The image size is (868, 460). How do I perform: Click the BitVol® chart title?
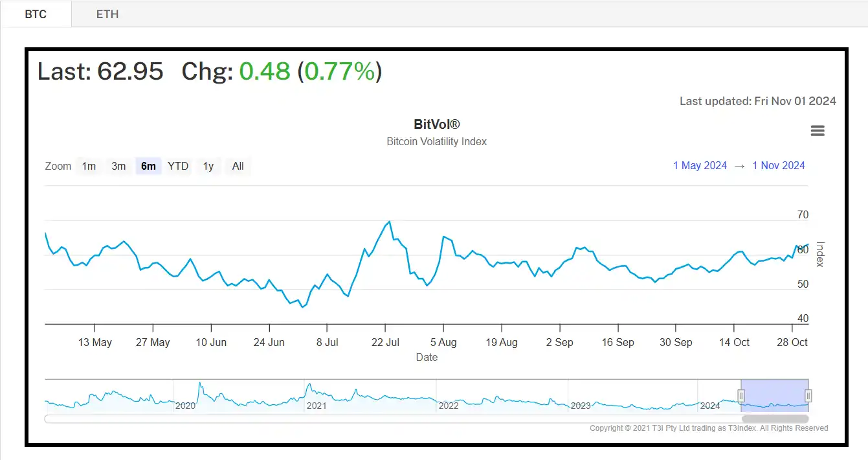click(436, 124)
